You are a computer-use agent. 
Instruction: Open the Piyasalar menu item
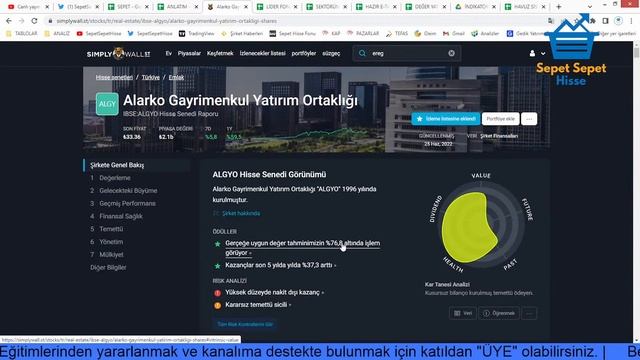189,53
